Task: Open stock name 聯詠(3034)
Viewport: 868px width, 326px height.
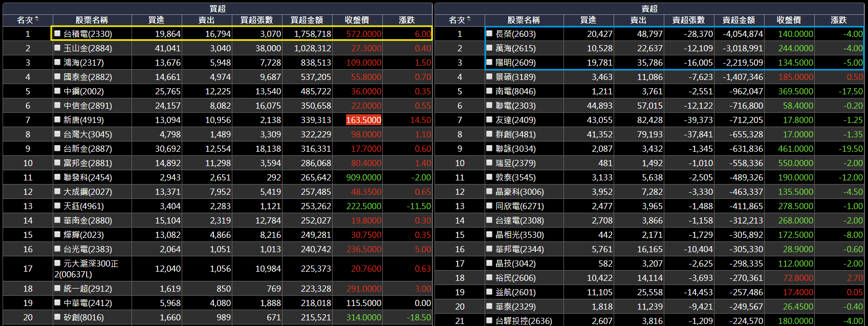Action: click(x=515, y=149)
